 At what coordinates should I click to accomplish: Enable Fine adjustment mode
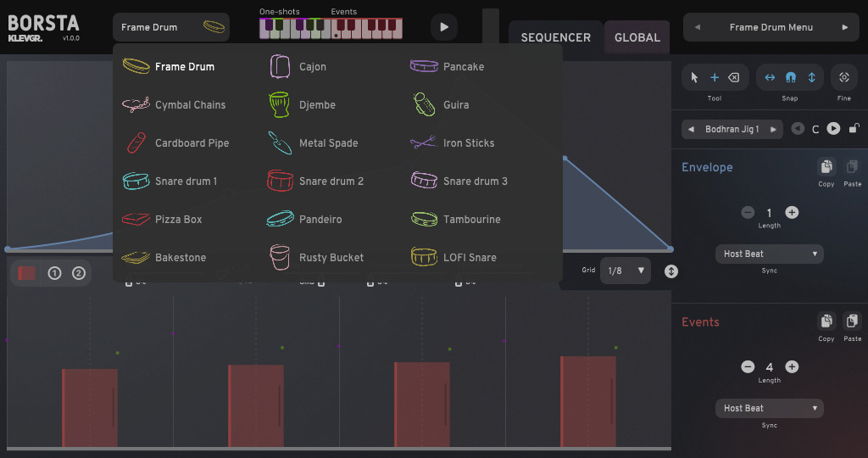tap(844, 77)
